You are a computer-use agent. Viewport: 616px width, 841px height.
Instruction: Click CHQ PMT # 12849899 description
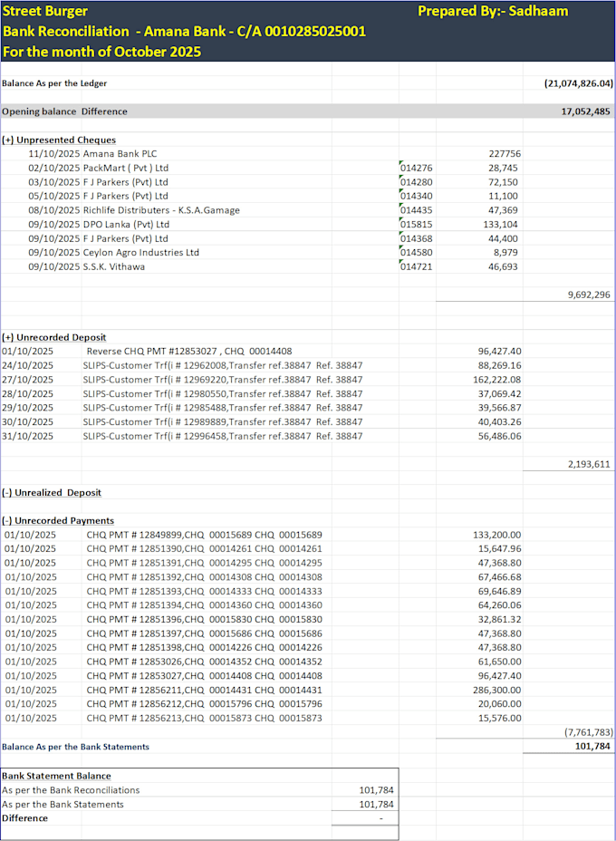coord(204,535)
